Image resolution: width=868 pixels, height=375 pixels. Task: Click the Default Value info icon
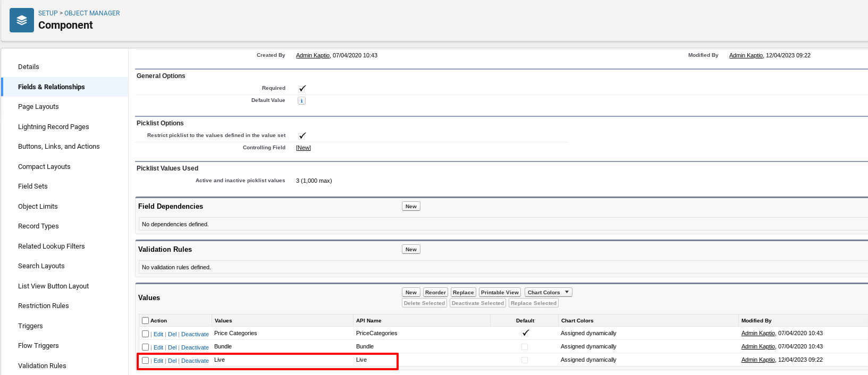(301, 101)
